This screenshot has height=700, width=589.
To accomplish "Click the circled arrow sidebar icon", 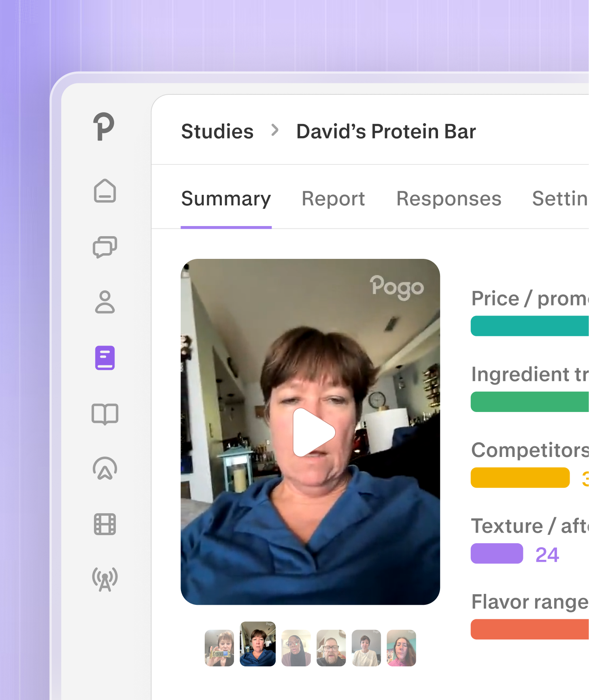I will point(105,469).
